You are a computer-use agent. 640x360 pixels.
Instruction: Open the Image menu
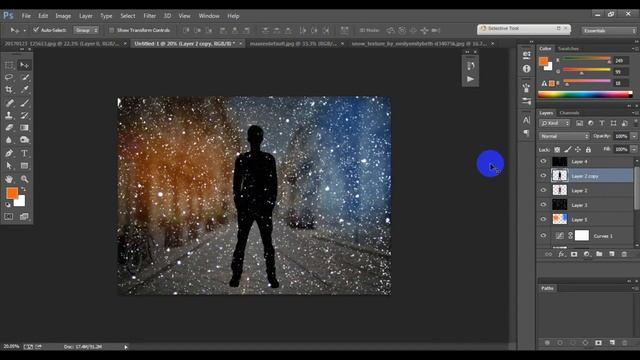[63, 16]
